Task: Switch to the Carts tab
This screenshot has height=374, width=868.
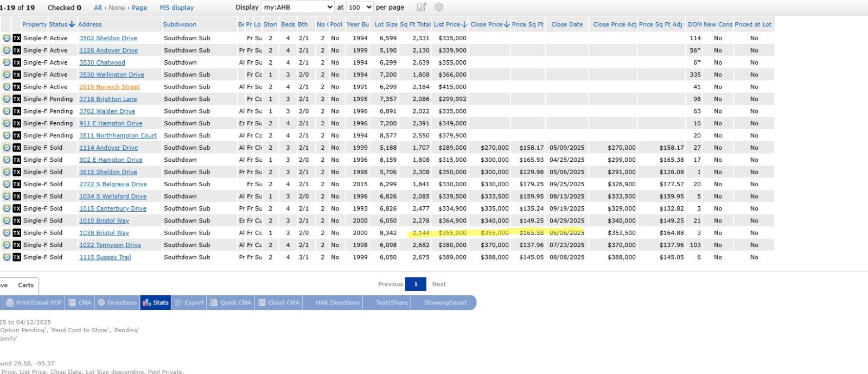Action: (x=25, y=285)
